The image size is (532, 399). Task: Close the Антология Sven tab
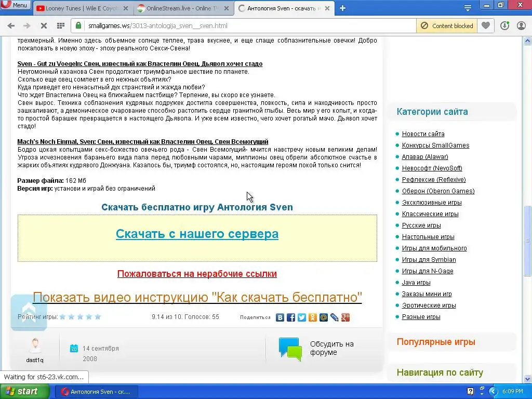coord(327,8)
